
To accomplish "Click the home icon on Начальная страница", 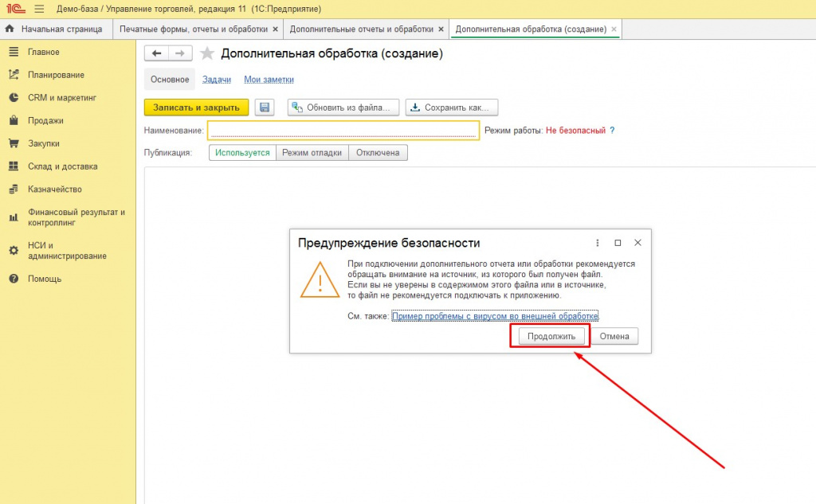I will (10, 29).
